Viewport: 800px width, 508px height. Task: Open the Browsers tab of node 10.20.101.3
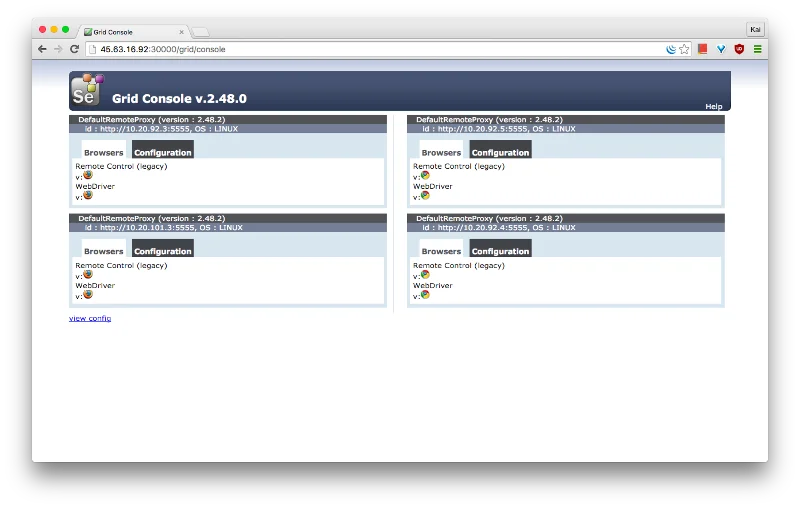point(104,249)
